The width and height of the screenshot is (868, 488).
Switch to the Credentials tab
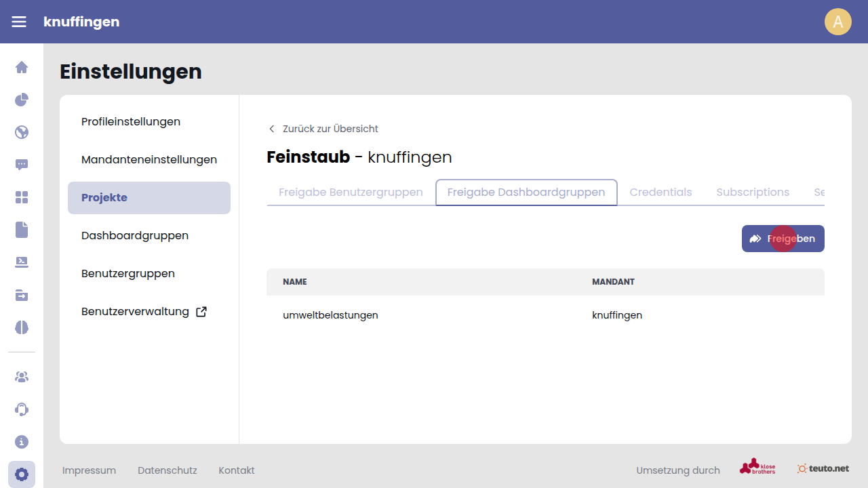point(660,192)
